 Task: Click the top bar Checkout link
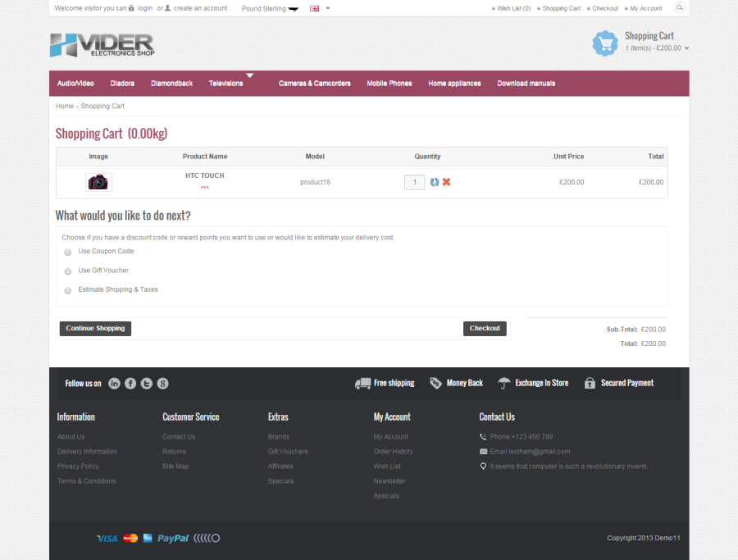tap(605, 8)
